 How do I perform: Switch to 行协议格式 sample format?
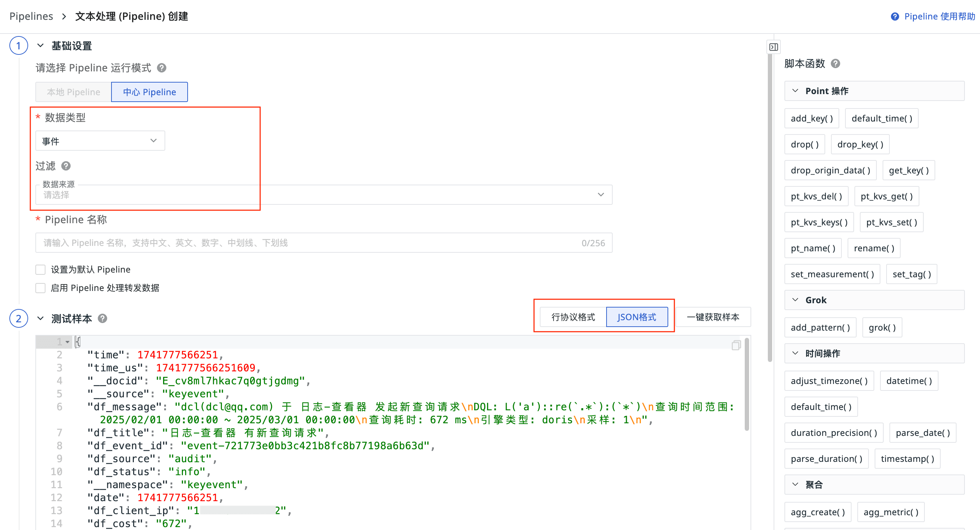[x=573, y=317]
